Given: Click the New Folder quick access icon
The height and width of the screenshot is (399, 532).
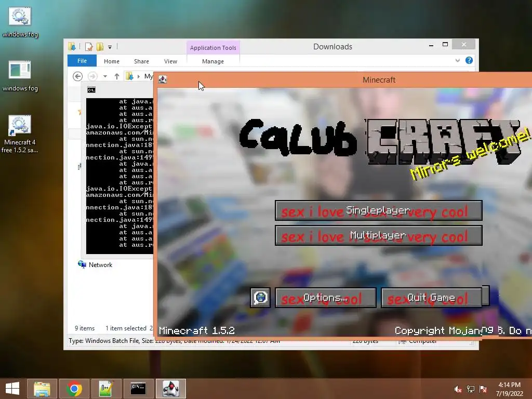Looking at the screenshot, I should click(100, 47).
